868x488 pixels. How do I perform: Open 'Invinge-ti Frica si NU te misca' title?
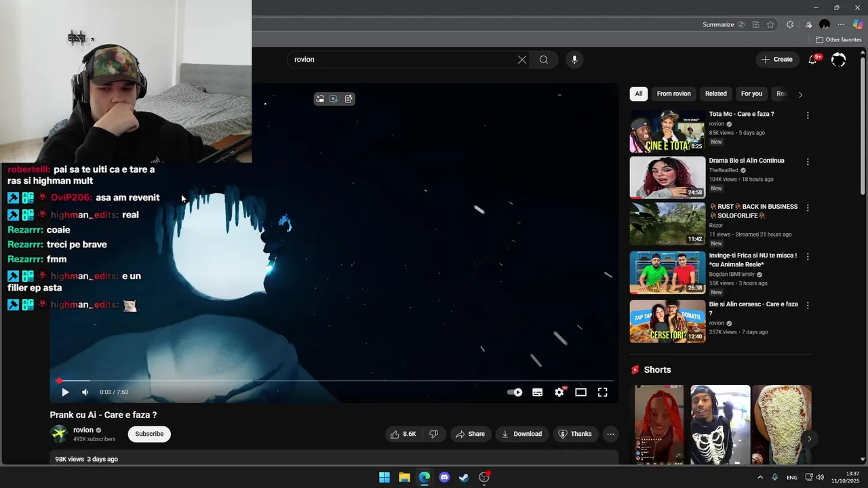[x=753, y=260]
